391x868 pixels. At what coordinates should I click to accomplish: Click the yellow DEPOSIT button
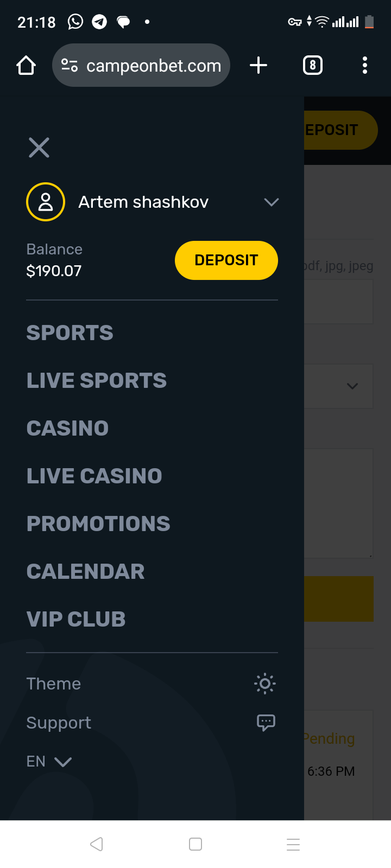[x=226, y=260]
